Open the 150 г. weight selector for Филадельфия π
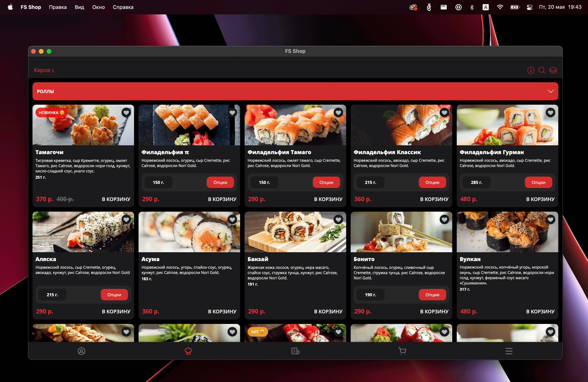The image size is (588, 382). tap(158, 182)
